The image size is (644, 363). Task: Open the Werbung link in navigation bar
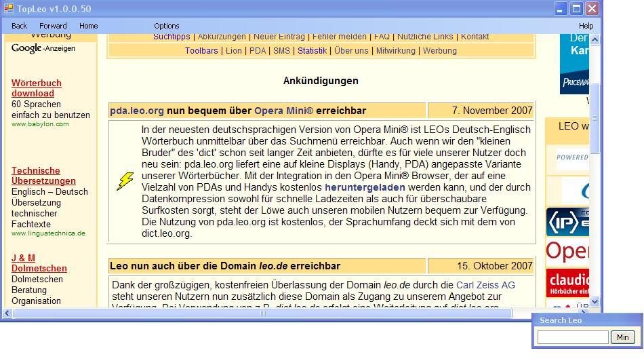click(439, 51)
